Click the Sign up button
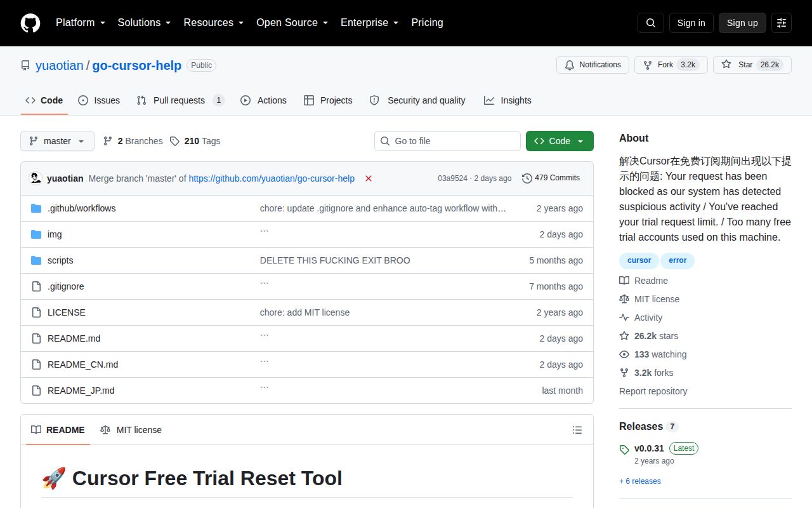Image resolution: width=812 pixels, height=508 pixels. (x=742, y=23)
